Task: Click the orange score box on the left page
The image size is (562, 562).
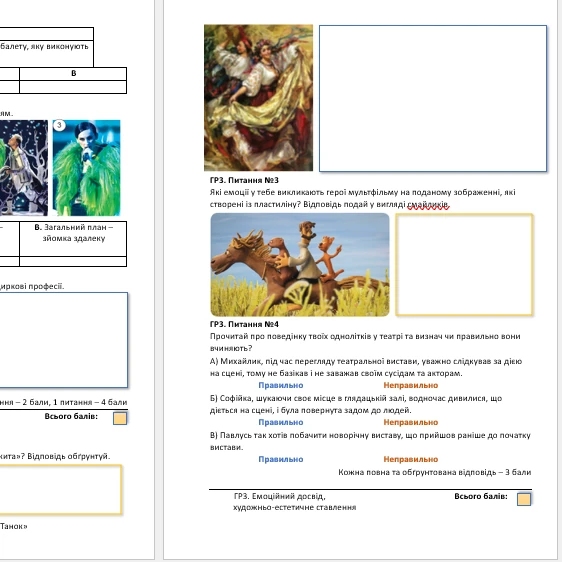Action: pyautogui.click(x=120, y=418)
